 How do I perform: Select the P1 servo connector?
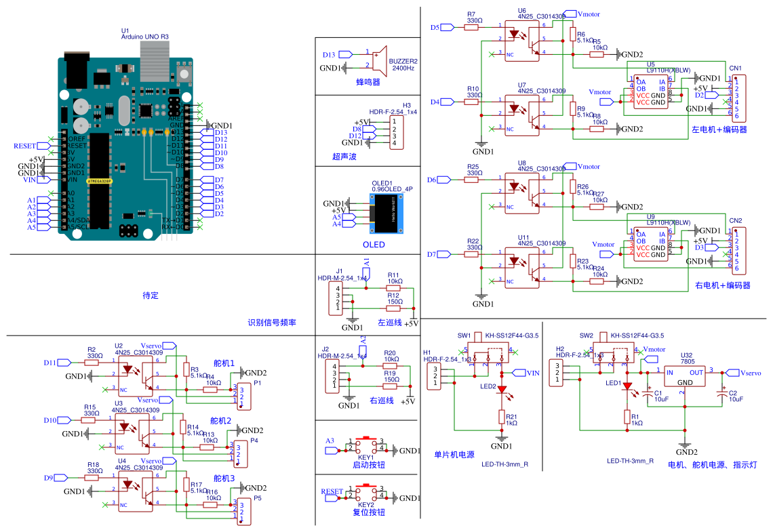point(241,395)
